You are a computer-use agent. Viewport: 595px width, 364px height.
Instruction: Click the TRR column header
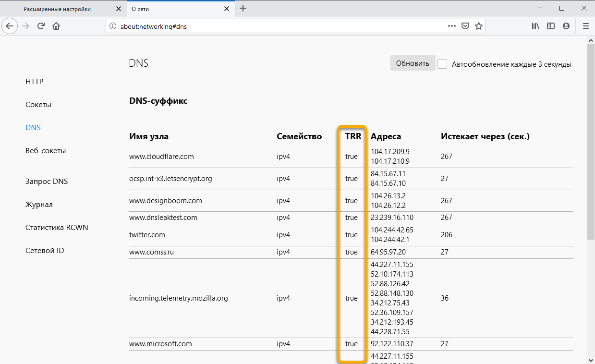click(x=353, y=136)
